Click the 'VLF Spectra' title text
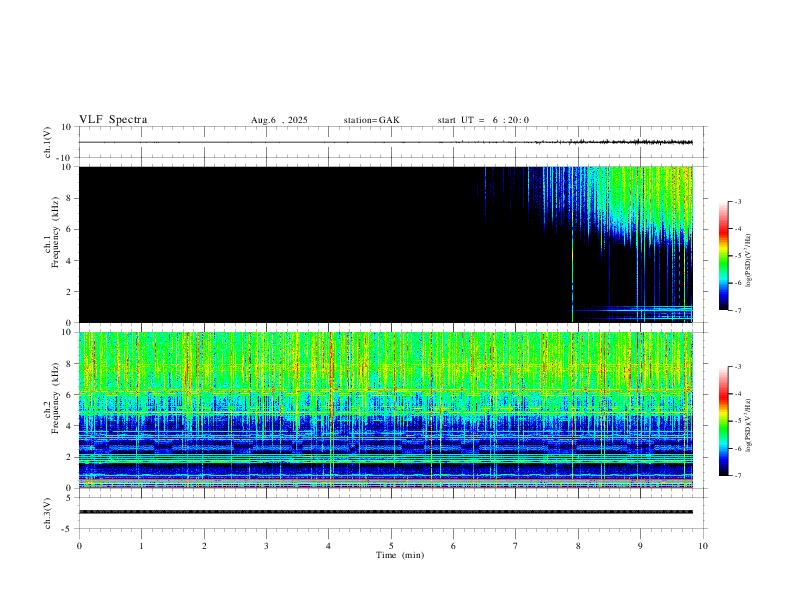 point(113,120)
